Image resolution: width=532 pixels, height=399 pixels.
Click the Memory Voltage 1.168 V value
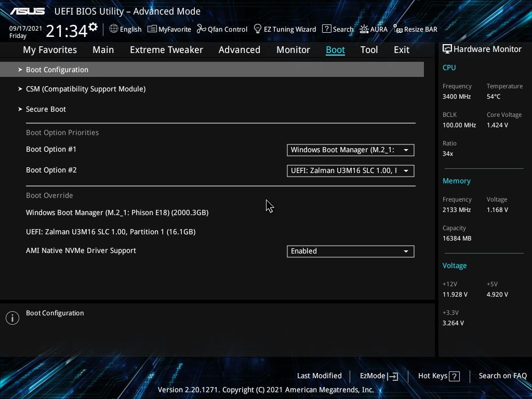(497, 210)
